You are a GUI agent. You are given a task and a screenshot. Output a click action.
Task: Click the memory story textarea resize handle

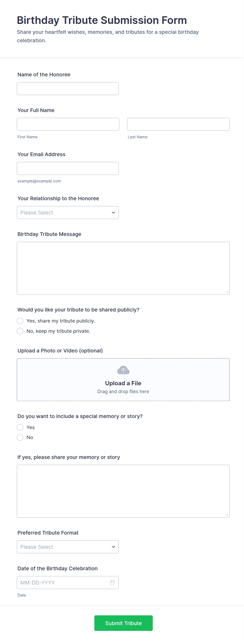227,515
